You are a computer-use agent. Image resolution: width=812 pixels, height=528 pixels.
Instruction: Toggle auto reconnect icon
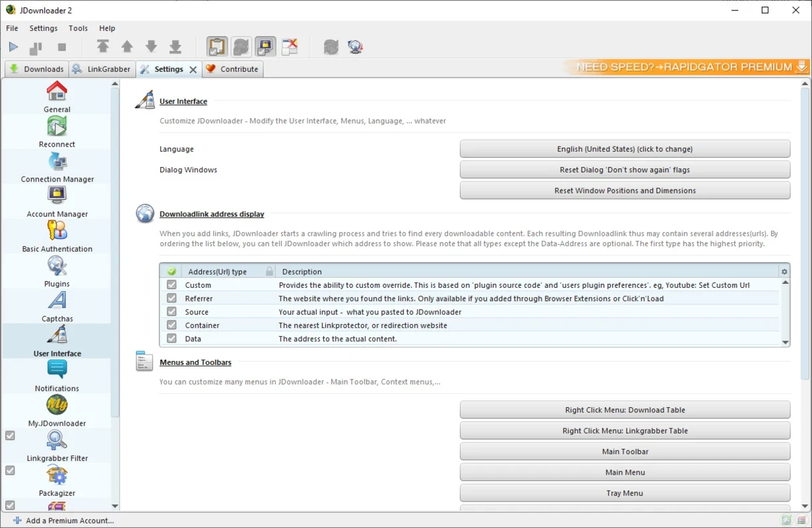click(241, 46)
